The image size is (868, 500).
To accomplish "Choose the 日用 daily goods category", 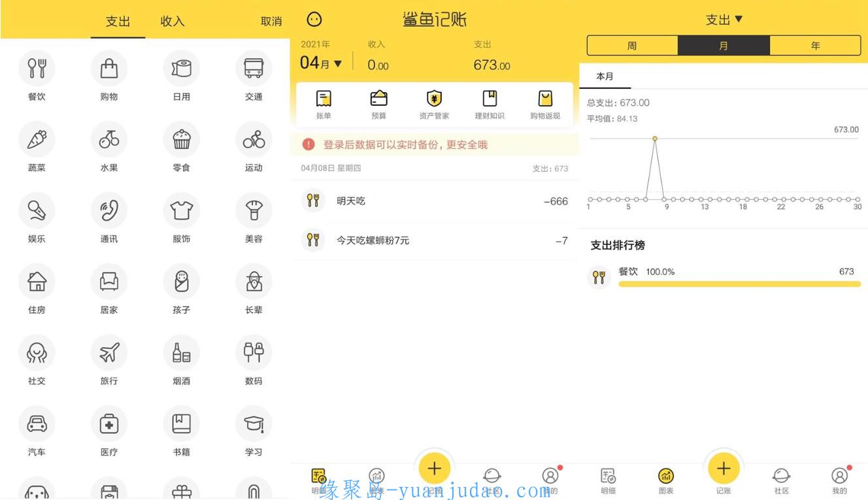I will 181,68.
